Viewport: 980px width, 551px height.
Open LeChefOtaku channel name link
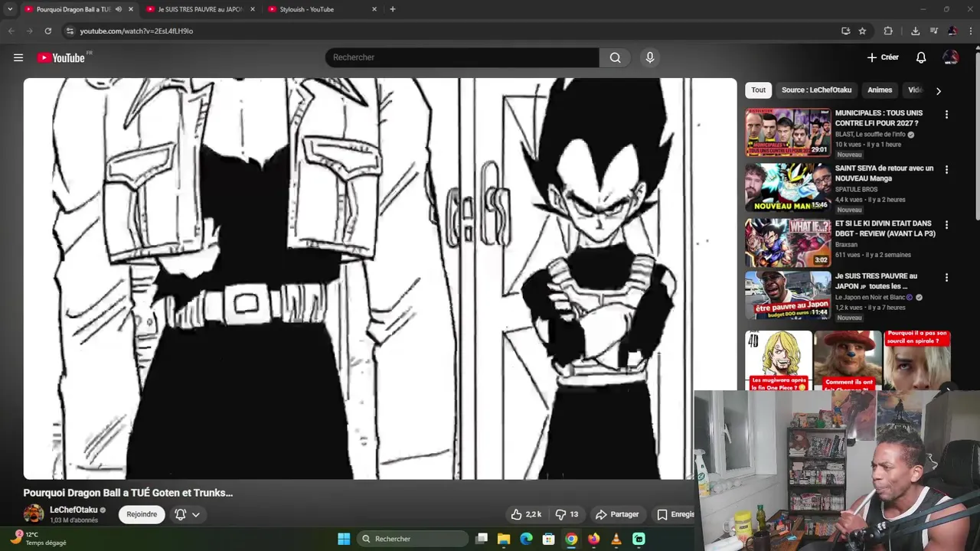(73, 510)
